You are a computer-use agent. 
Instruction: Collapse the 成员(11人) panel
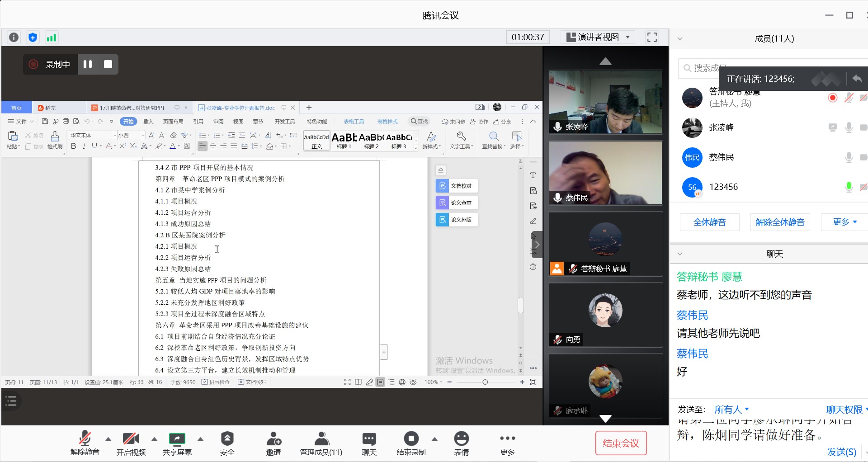[680, 38]
